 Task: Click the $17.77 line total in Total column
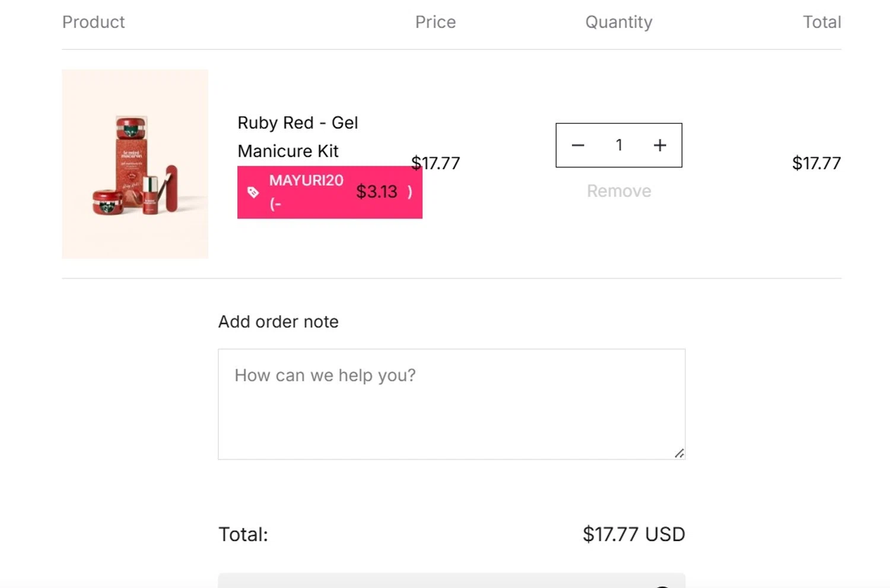click(x=816, y=163)
